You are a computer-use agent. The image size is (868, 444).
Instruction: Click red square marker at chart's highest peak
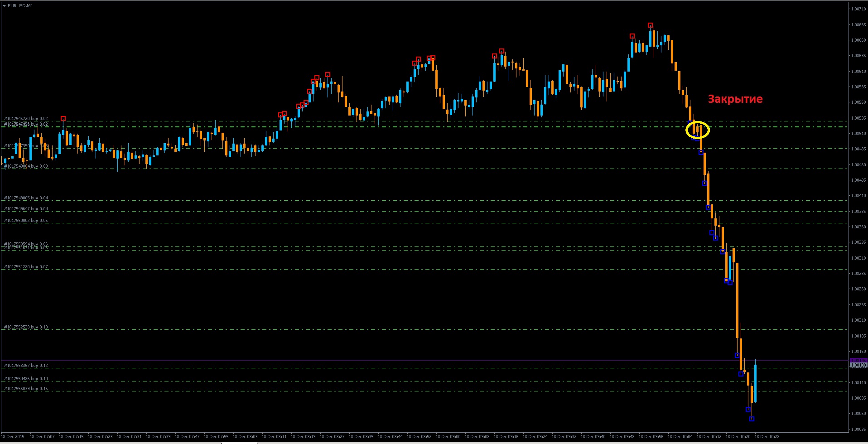650,25
